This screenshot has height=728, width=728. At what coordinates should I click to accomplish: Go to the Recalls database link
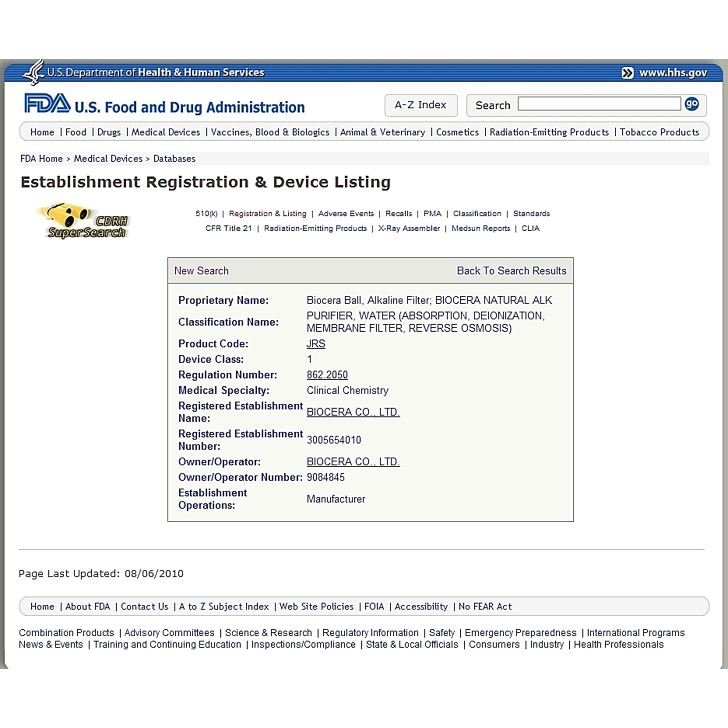tap(398, 213)
